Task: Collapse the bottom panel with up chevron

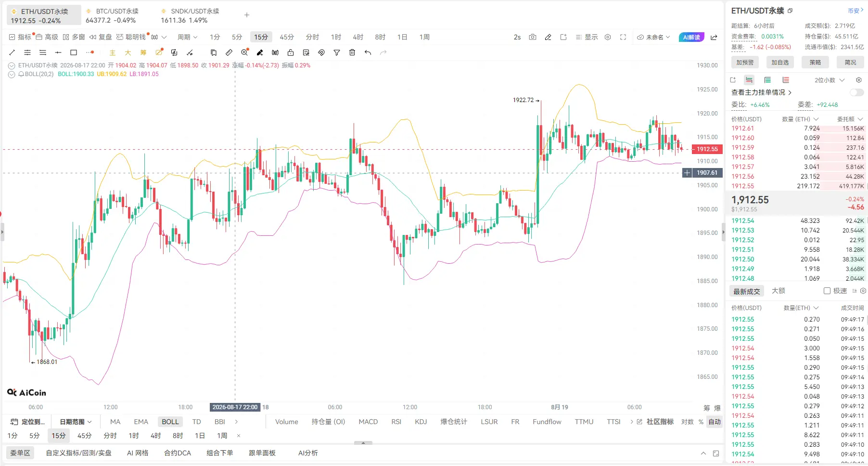Action: click(703, 453)
